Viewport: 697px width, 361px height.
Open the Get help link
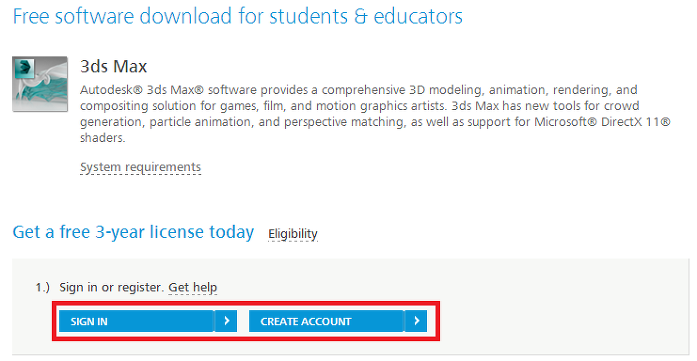click(192, 287)
